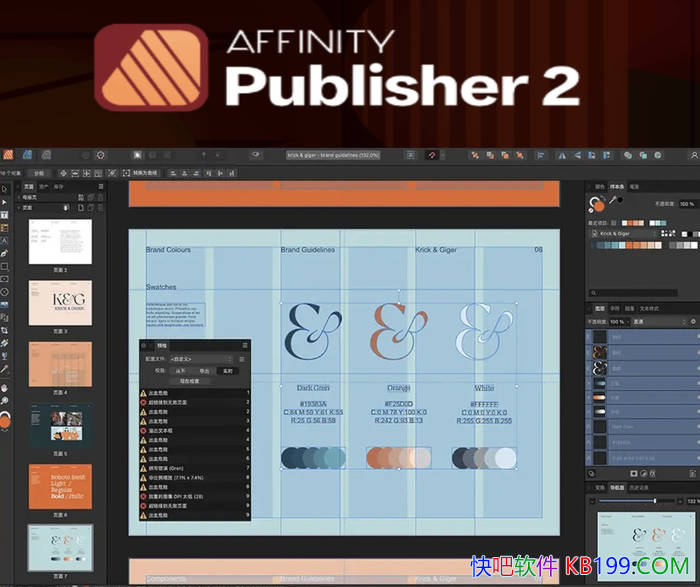The width and height of the screenshot is (700, 587).
Task: Select the Zoom tool
Action: 4,400
